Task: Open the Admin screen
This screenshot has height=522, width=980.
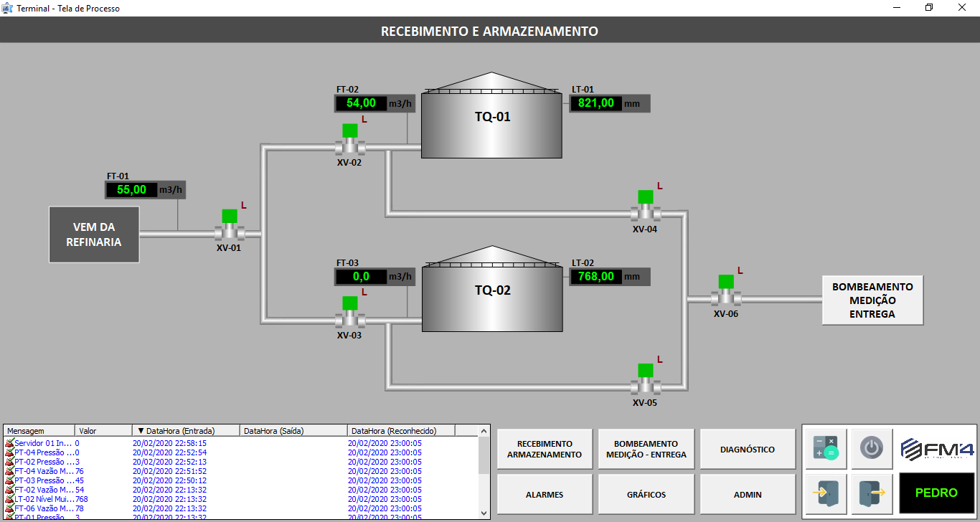Action: 748,494
